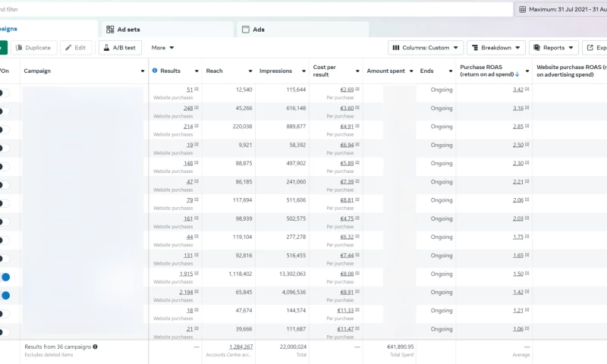607x364 pixels.
Task: Click the sort arrow on Purchase ROAS
Action: [517, 74]
